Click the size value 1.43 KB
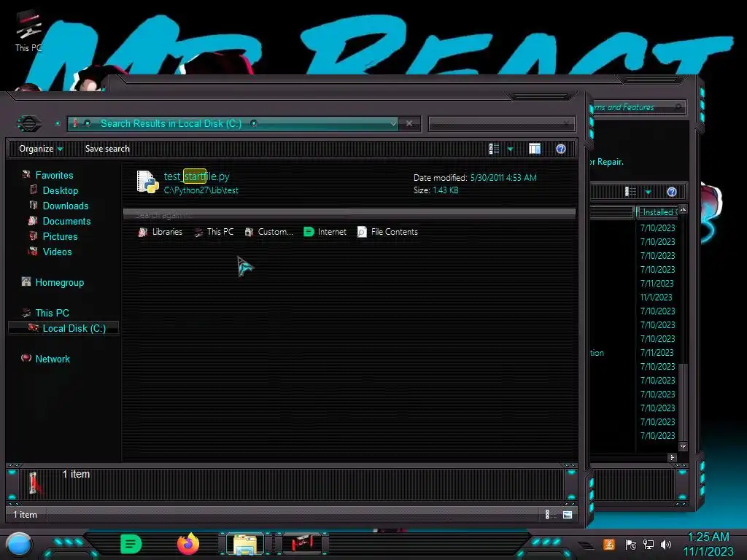The width and height of the screenshot is (747, 560). pos(446,190)
